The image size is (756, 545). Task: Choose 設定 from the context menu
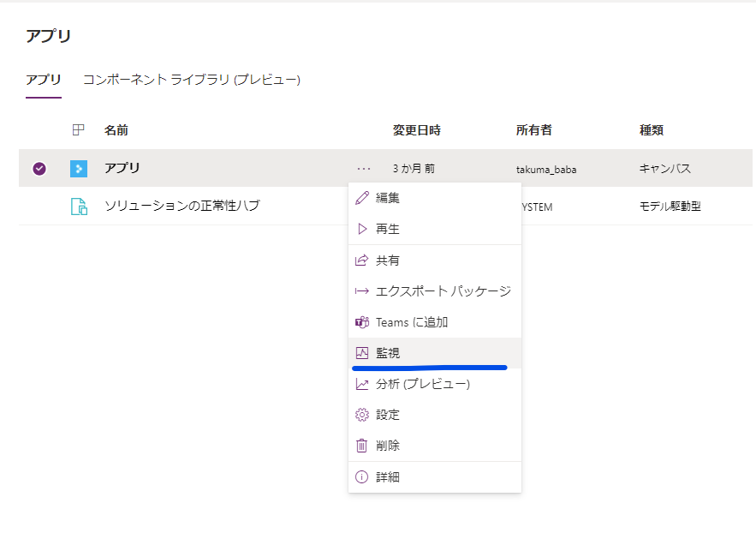tap(435, 415)
